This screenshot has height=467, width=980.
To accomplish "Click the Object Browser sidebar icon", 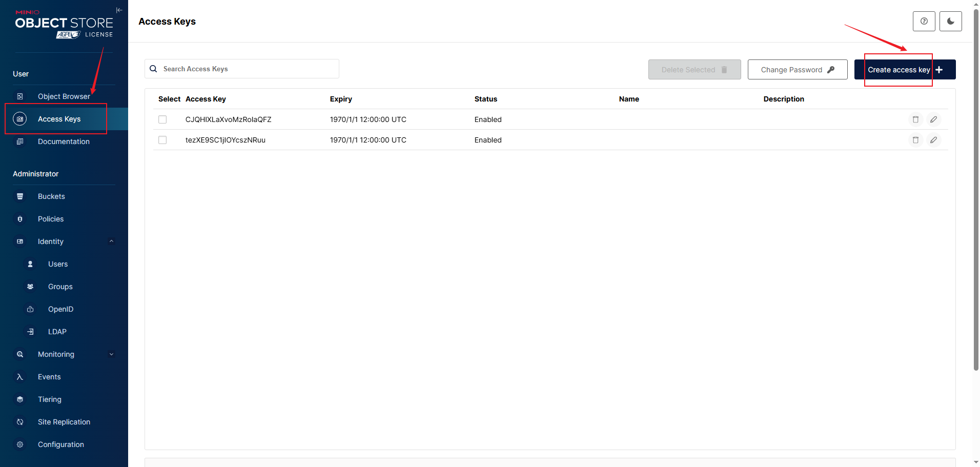I will click(20, 96).
